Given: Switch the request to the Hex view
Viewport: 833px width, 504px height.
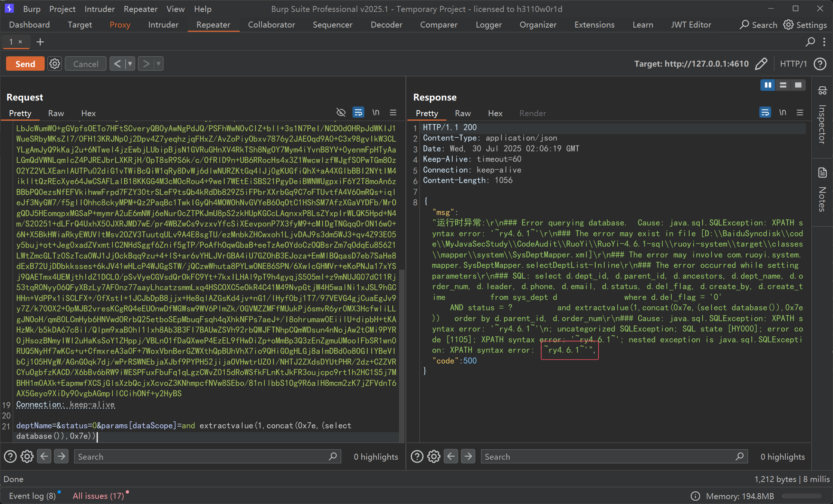Looking at the screenshot, I should point(88,113).
